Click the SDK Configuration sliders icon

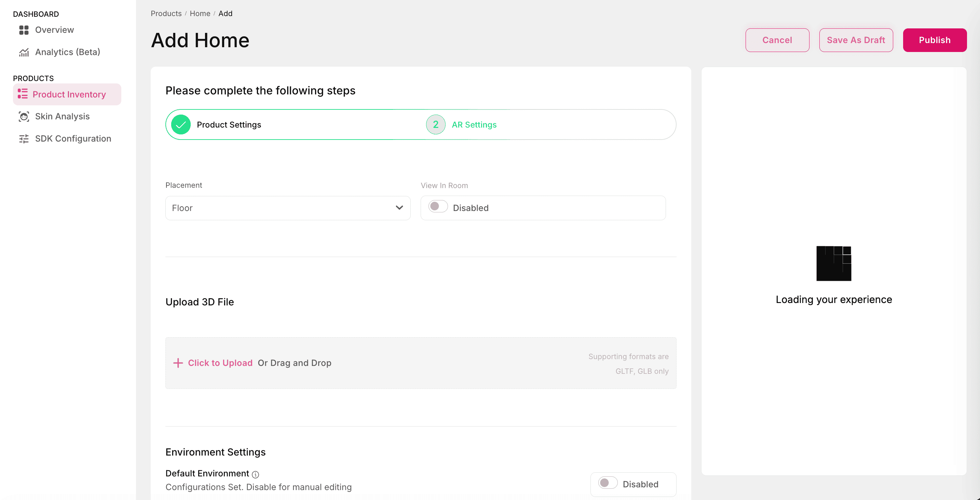(24, 139)
